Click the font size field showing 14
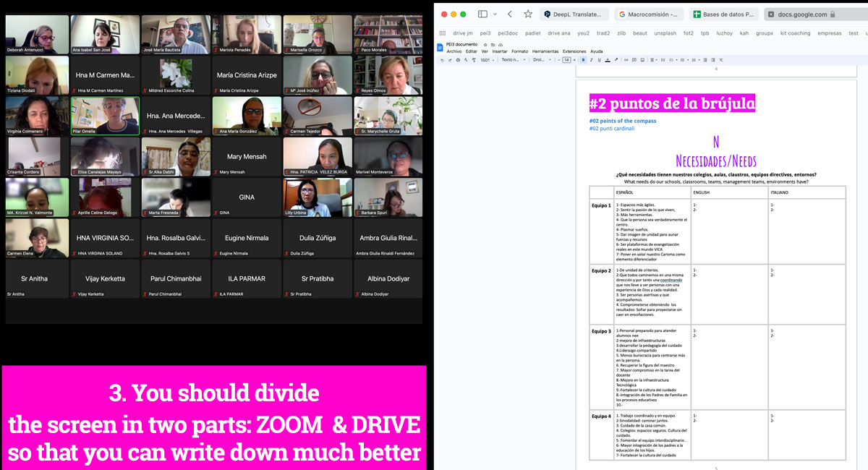 coord(566,60)
